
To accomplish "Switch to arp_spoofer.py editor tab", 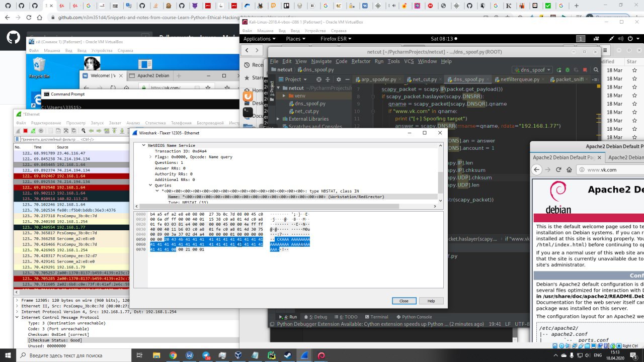I will coord(377,79).
